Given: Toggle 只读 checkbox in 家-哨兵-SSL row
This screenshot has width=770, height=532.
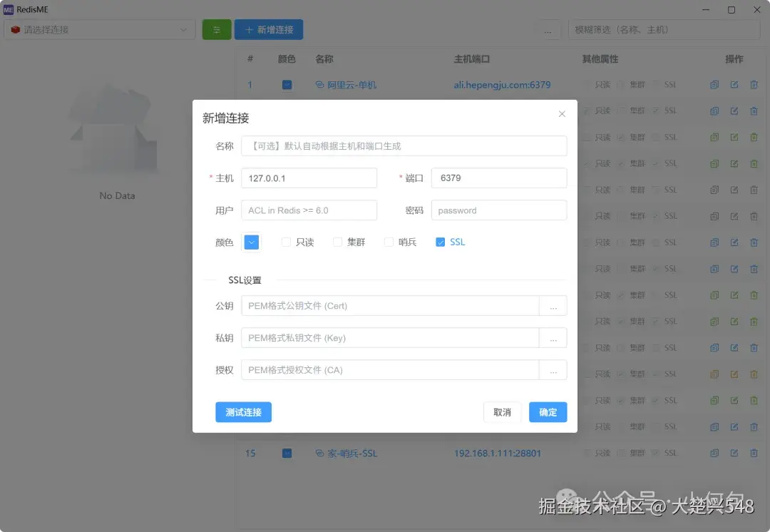Looking at the screenshot, I should 586,453.
